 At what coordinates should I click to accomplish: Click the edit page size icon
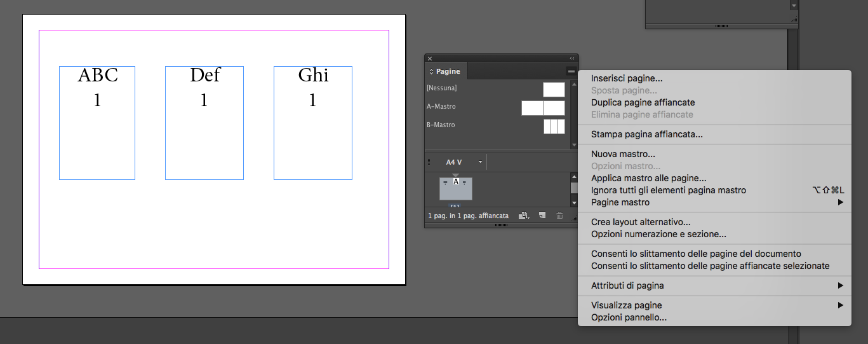(x=524, y=216)
